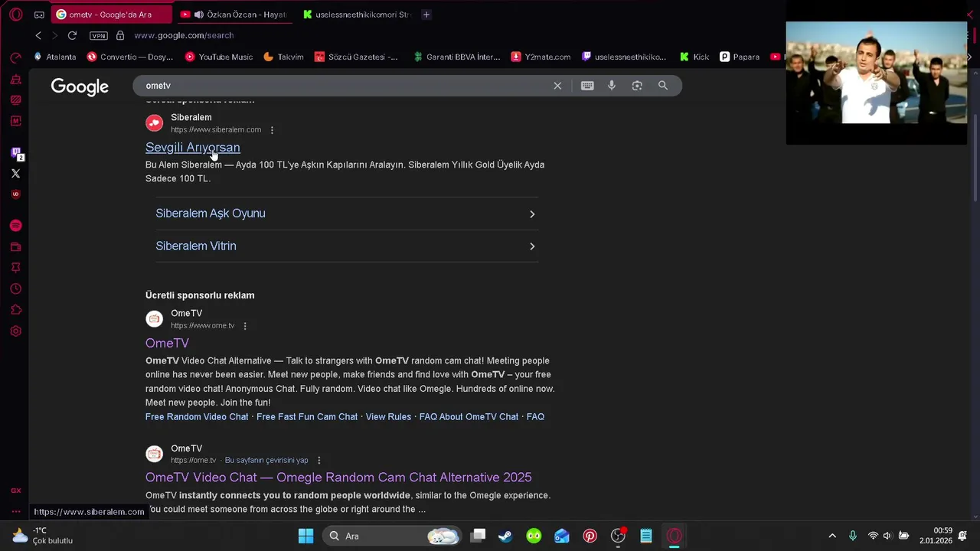
Task: Click the Google logo
Action: click(x=80, y=86)
